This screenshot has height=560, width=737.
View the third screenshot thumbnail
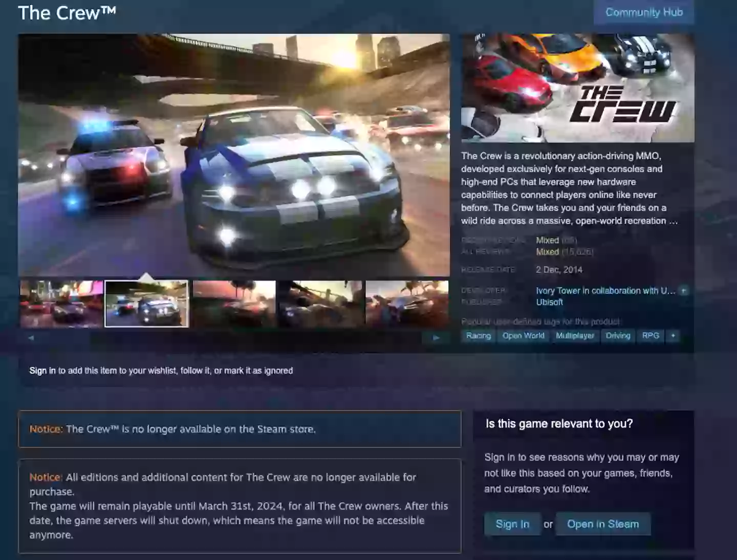[x=234, y=304]
